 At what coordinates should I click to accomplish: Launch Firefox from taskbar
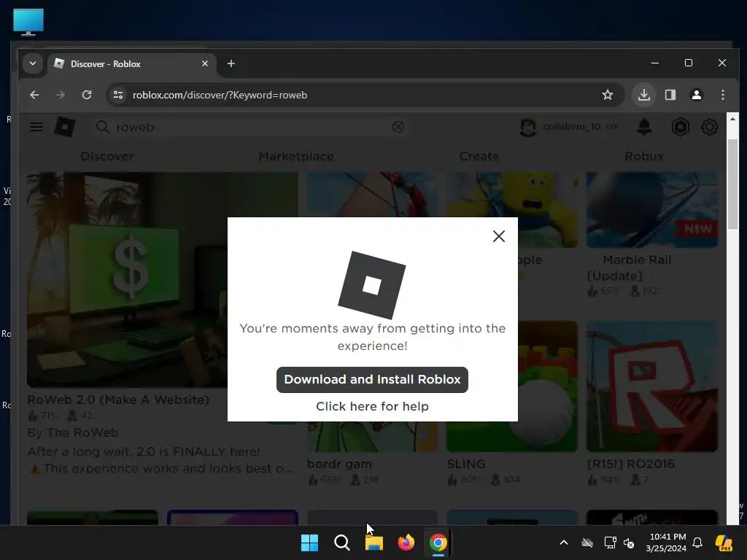(406, 542)
